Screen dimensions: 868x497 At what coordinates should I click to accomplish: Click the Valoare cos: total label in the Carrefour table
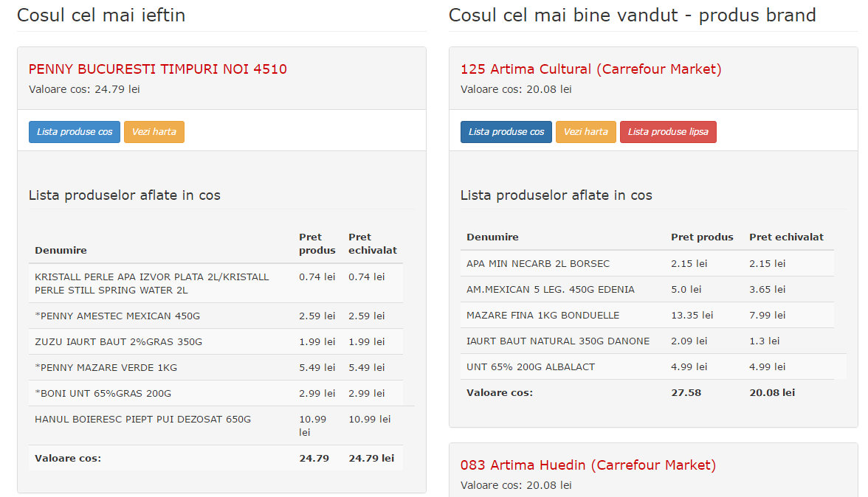(x=500, y=393)
